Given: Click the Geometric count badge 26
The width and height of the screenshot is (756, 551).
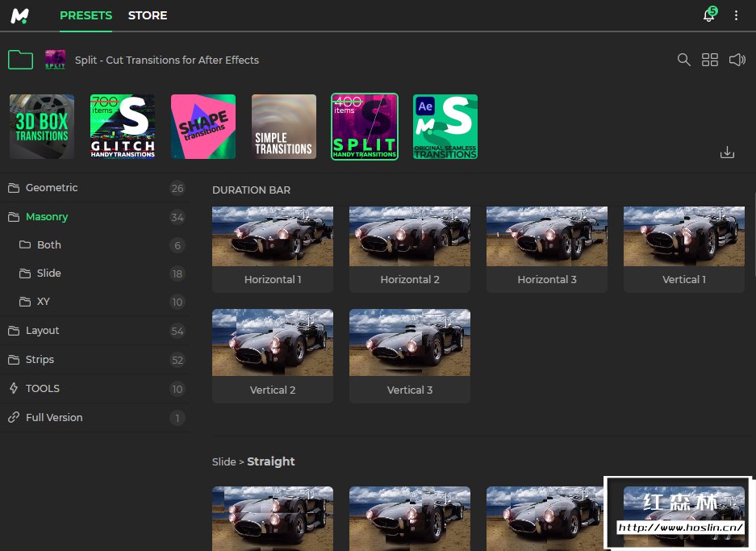Looking at the screenshot, I should tap(178, 189).
